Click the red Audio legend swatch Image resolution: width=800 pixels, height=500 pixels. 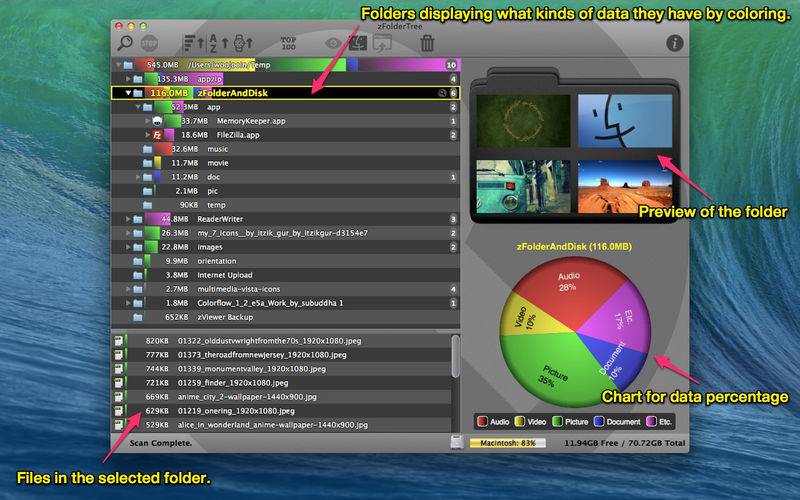(482, 421)
